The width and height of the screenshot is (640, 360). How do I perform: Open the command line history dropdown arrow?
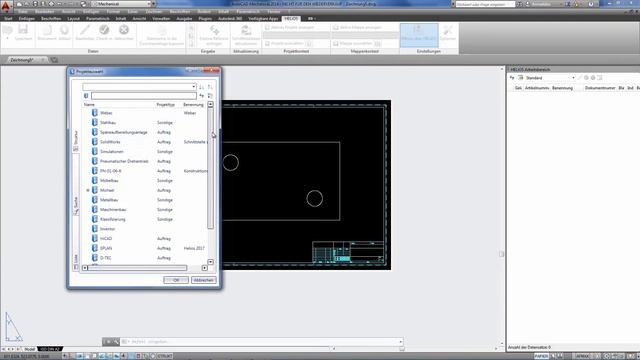(x=400, y=342)
